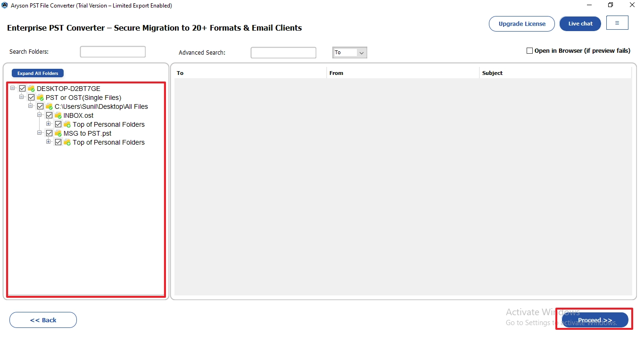Image resolution: width=644 pixels, height=343 pixels.
Task: Restore the window using the restore button
Action: pyautogui.click(x=611, y=5)
